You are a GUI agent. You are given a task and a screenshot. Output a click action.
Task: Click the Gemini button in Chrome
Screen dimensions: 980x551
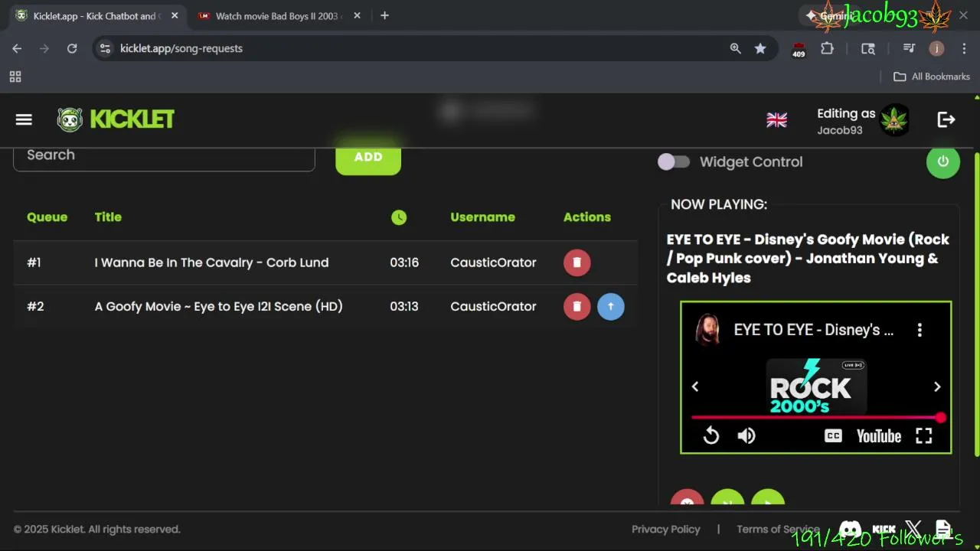click(x=830, y=16)
